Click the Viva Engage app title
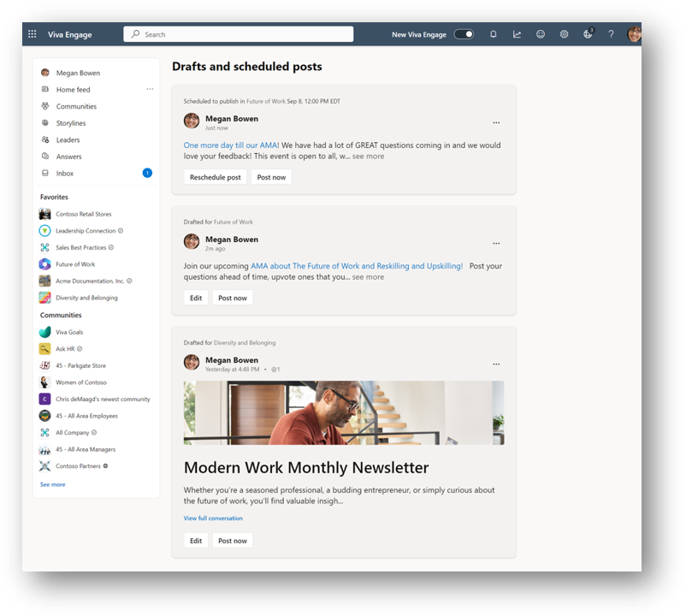This screenshot has width=686, height=616. [x=70, y=34]
